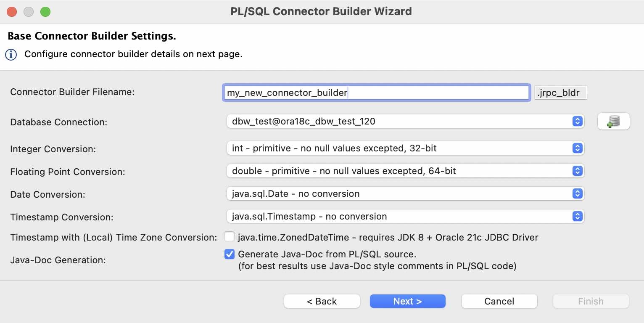Enable java.time.ZonedDateTime time zone conversion
This screenshot has width=644, height=323.
pyautogui.click(x=230, y=236)
